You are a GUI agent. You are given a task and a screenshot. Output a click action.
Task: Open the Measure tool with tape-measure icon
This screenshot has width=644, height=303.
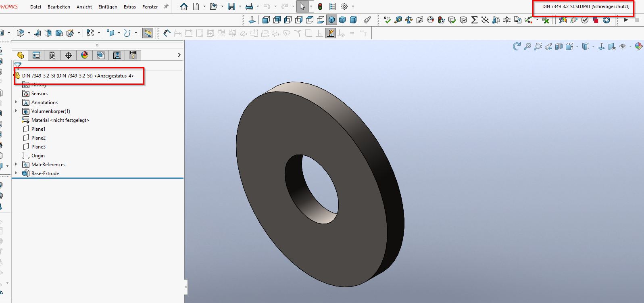pyautogui.click(x=398, y=20)
